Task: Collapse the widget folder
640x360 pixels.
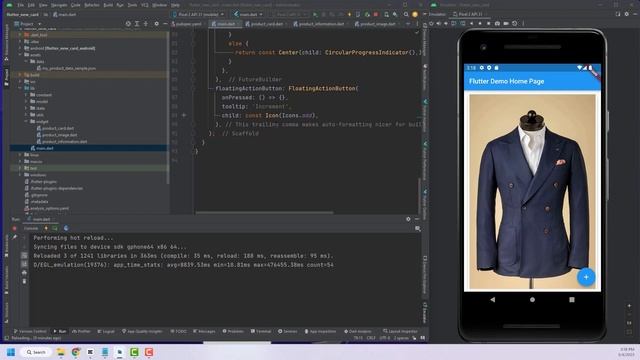Action: (x=27, y=121)
